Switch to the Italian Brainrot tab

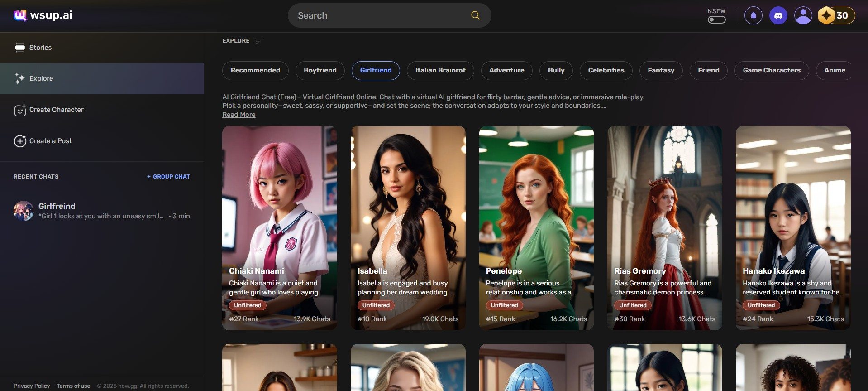click(440, 70)
